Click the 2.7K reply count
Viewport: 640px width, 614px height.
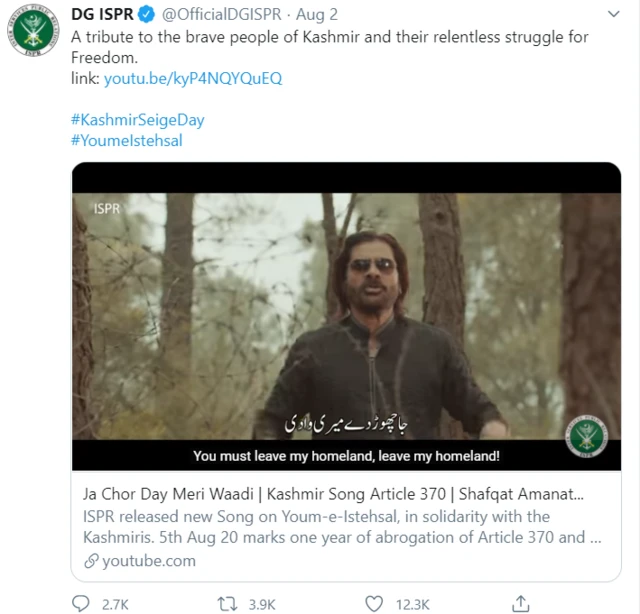[114, 603]
